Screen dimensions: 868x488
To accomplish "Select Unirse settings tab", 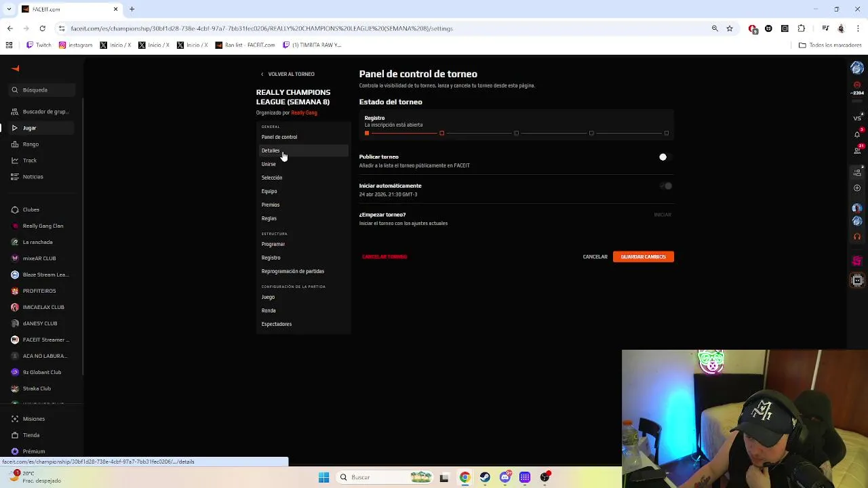I will [302, 164].
